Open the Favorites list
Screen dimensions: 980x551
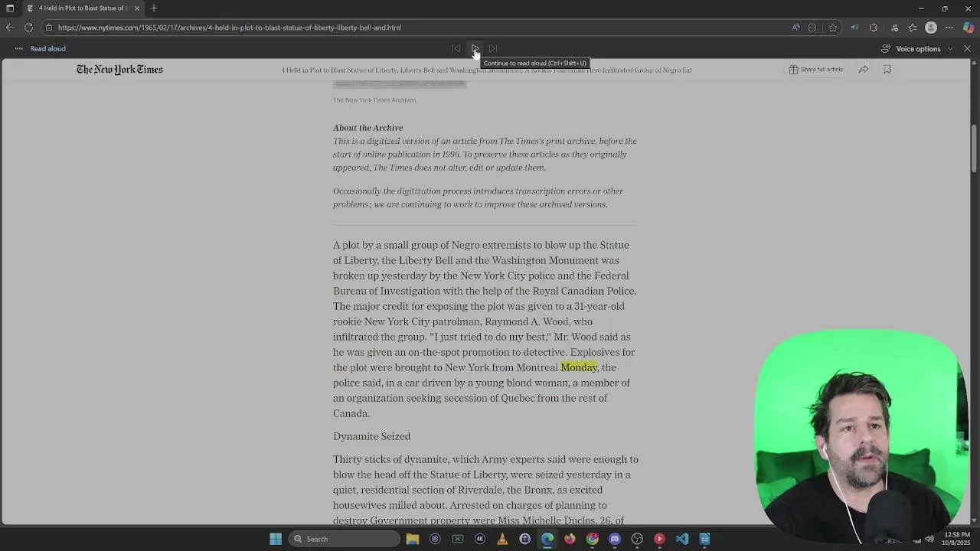pyautogui.click(x=913, y=28)
